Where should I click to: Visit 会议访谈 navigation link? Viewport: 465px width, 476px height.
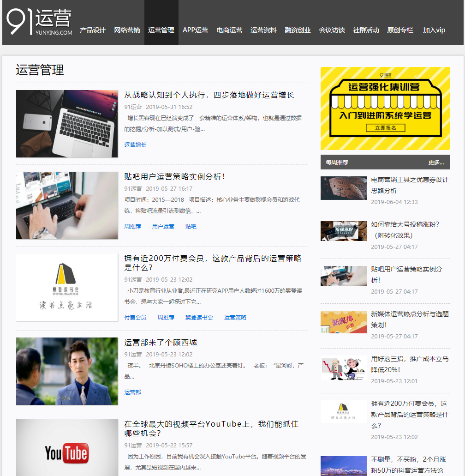pos(332,30)
